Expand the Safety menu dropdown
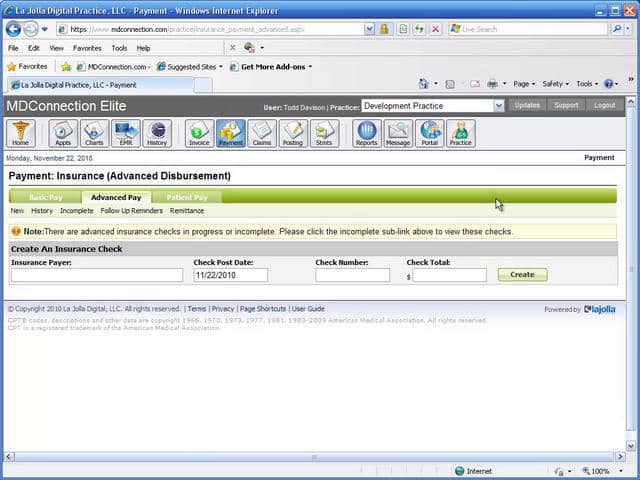640x480 pixels. [556, 84]
